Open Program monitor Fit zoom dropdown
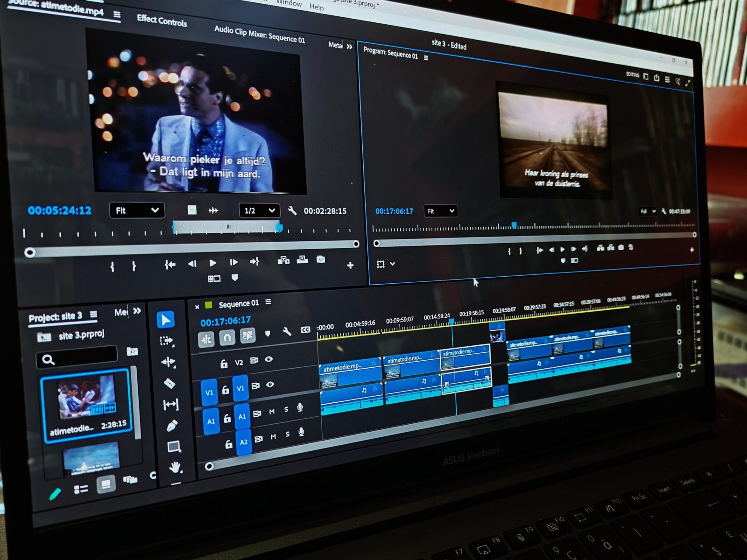Viewport: 747px width, 560px height. coord(440,211)
